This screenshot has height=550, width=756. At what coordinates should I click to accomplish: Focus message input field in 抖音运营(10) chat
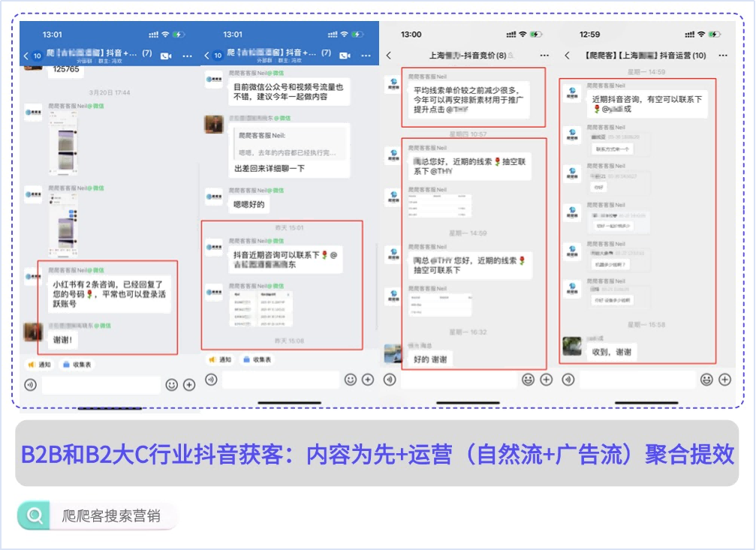[637, 380]
